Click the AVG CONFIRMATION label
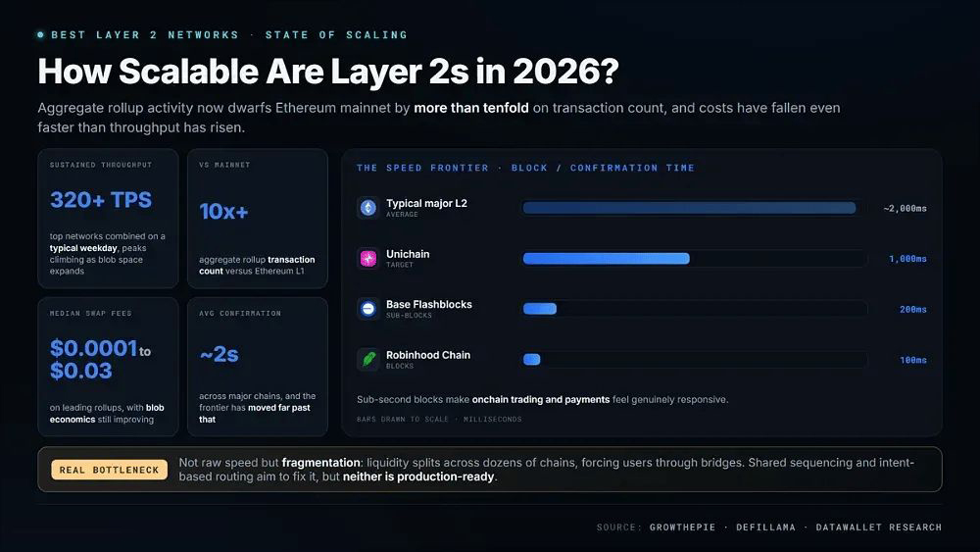Screen dimensions: 980x552 point(240,313)
